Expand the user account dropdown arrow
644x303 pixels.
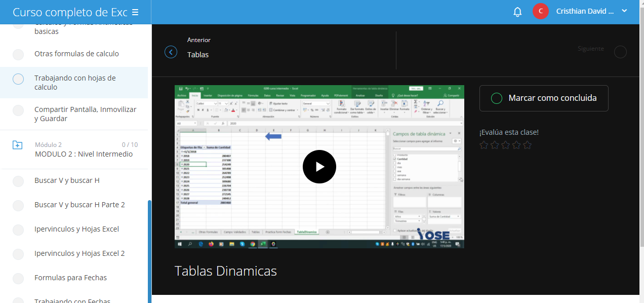[x=624, y=11]
